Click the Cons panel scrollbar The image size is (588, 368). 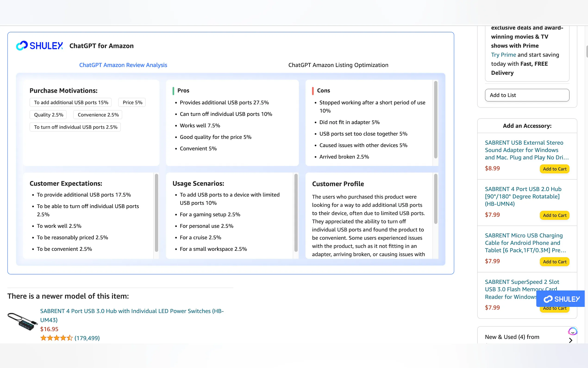pyautogui.click(x=435, y=120)
